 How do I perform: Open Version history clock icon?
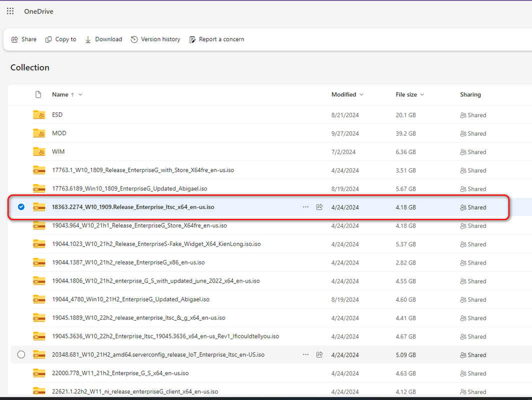[134, 39]
